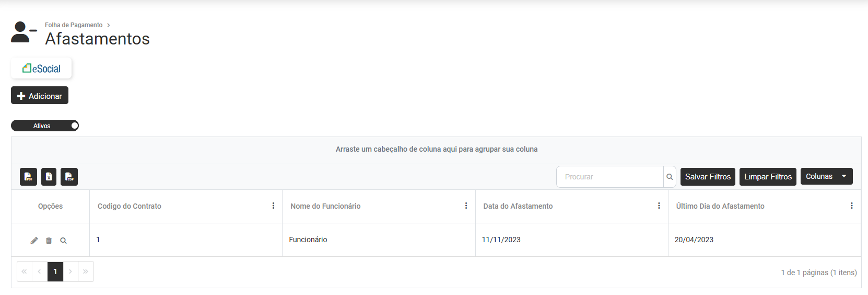Focus the Procurar search field

click(610, 177)
